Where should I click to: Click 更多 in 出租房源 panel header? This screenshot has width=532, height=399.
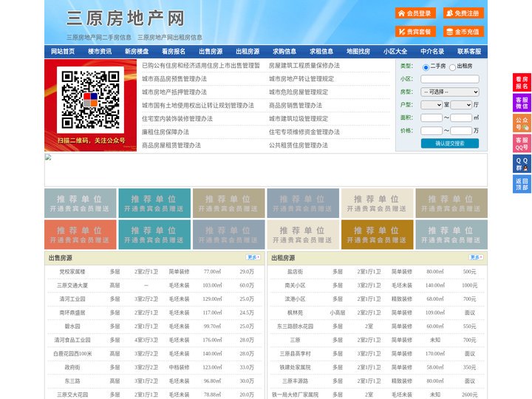(x=476, y=258)
